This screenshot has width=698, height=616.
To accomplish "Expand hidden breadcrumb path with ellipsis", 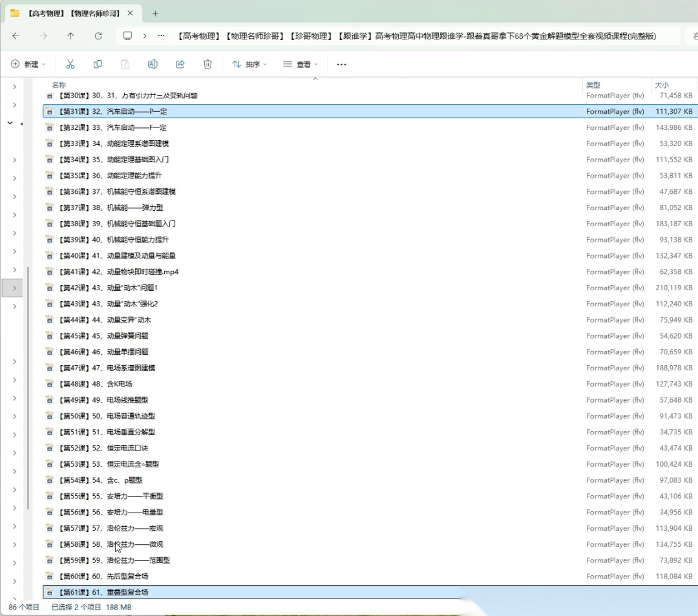I will click(161, 36).
